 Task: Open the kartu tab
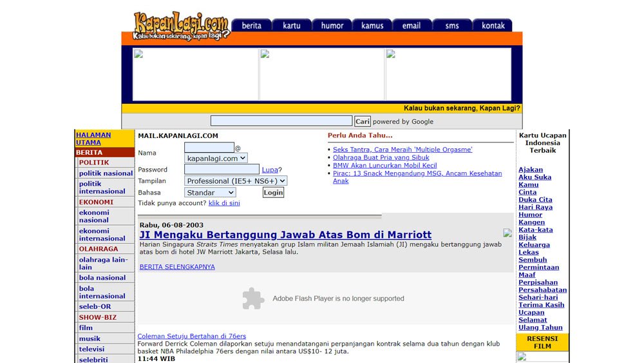(292, 26)
